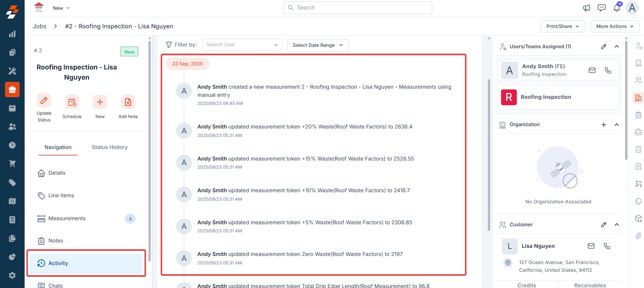Open the announcements megaphone icon
Image resolution: width=644 pixels, height=288 pixels.
[586, 8]
